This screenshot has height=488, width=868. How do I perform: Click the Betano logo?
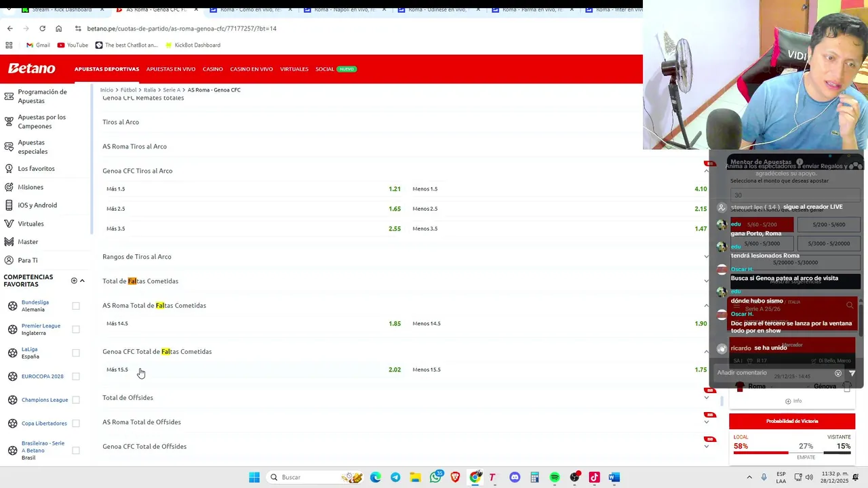pyautogui.click(x=31, y=68)
